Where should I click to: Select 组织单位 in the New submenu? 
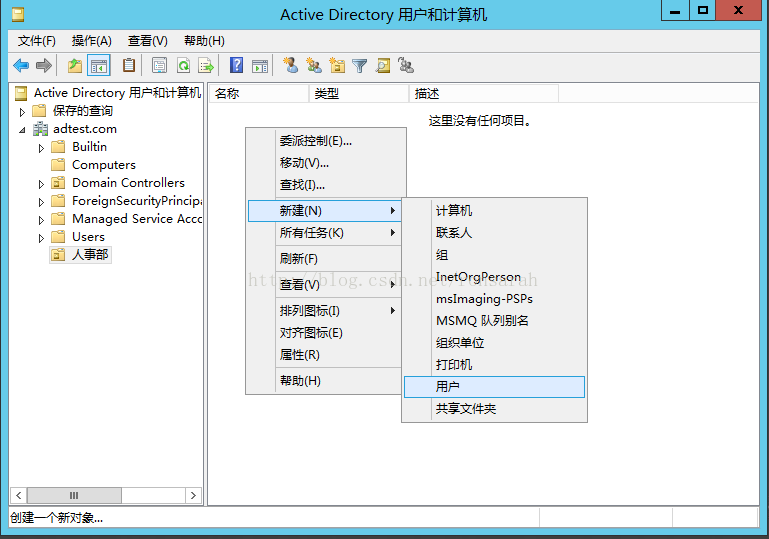(x=494, y=343)
